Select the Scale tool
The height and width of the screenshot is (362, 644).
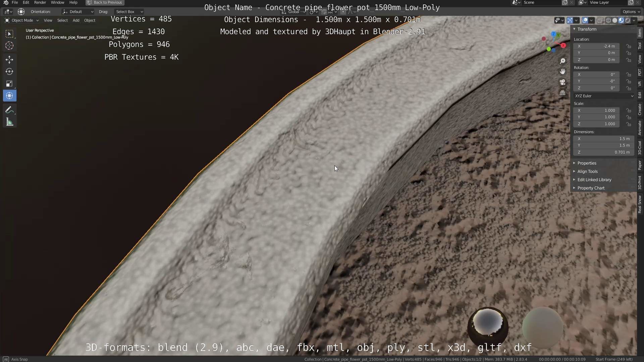(x=9, y=84)
